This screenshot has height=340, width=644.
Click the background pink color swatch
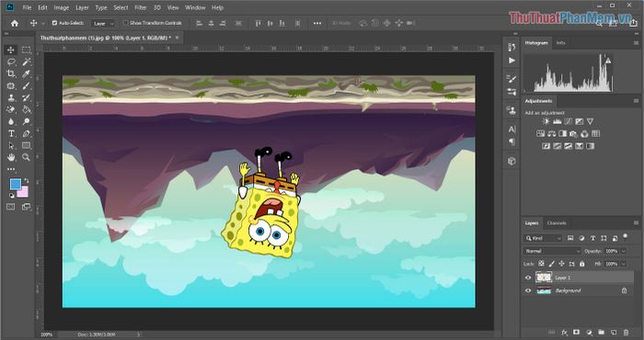(x=23, y=191)
